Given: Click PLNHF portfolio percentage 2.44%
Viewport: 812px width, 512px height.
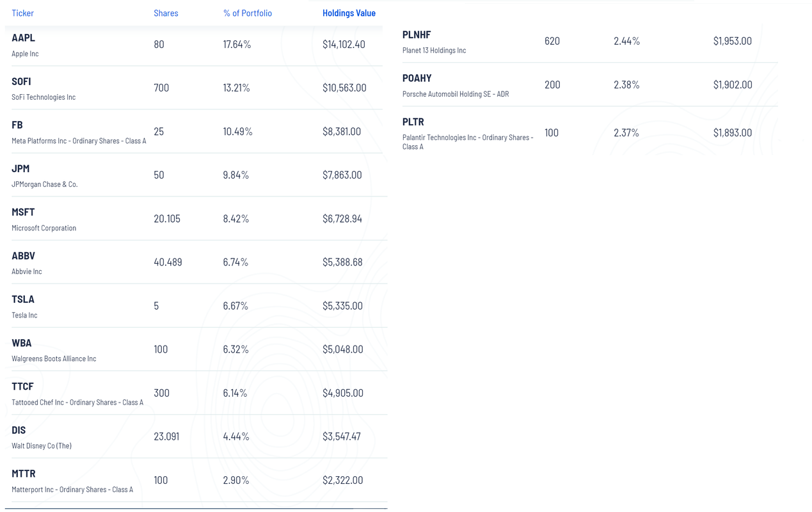Looking at the screenshot, I should pyautogui.click(x=626, y=41).
